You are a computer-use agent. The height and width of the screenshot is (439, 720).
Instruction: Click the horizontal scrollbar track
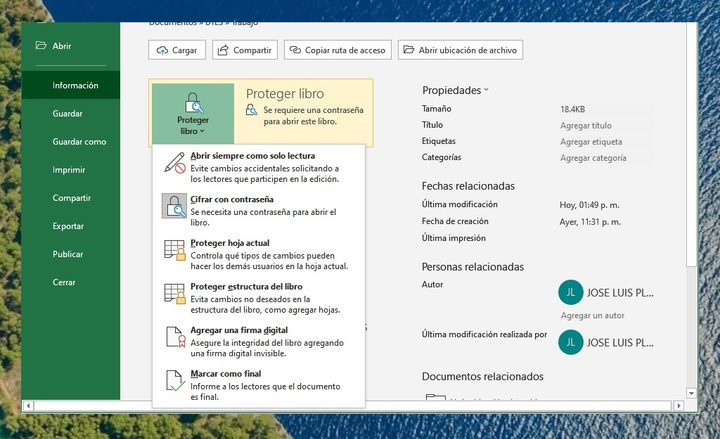pos(353,405)
